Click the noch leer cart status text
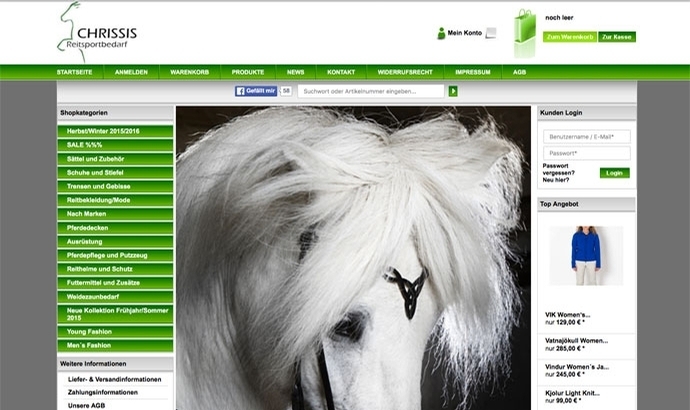This screenshot has width=690, height=410. pyautogui.click(x=559, y=18)
